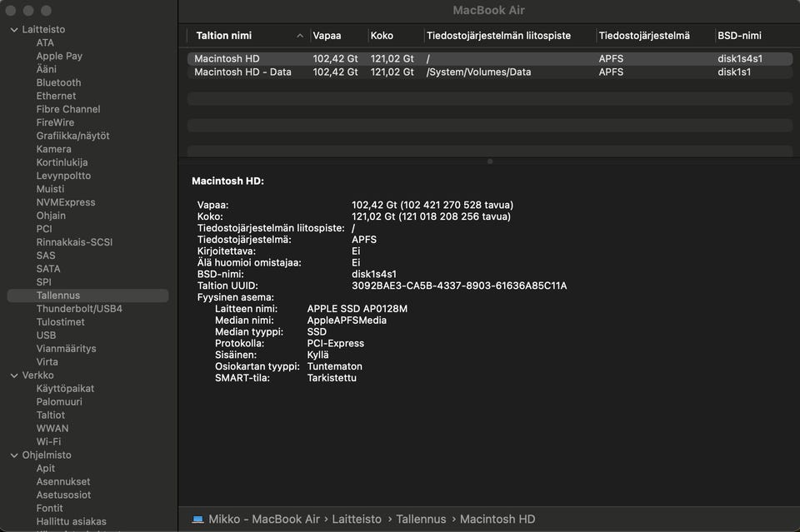800x532 pixels.
Task: Select NVMExpress in the sidebar
Action: tap(65, 202)
